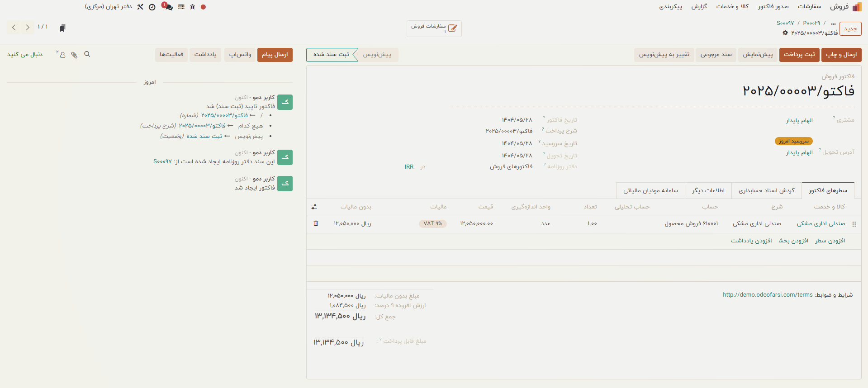868x388 pixels.
Task: Open the S00097 link in chatter message
Action: tap(162, 161)
